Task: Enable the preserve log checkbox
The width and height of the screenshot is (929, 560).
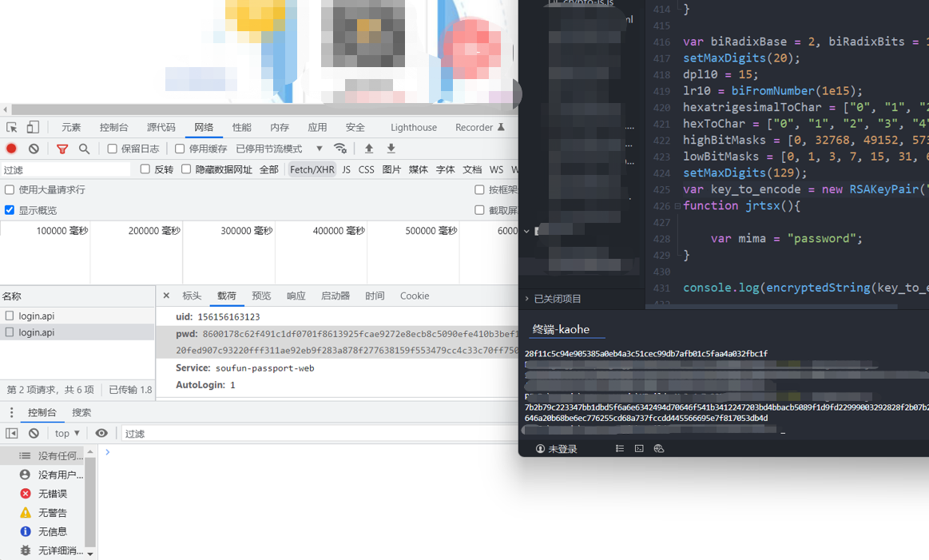Action: coord(112,149)
